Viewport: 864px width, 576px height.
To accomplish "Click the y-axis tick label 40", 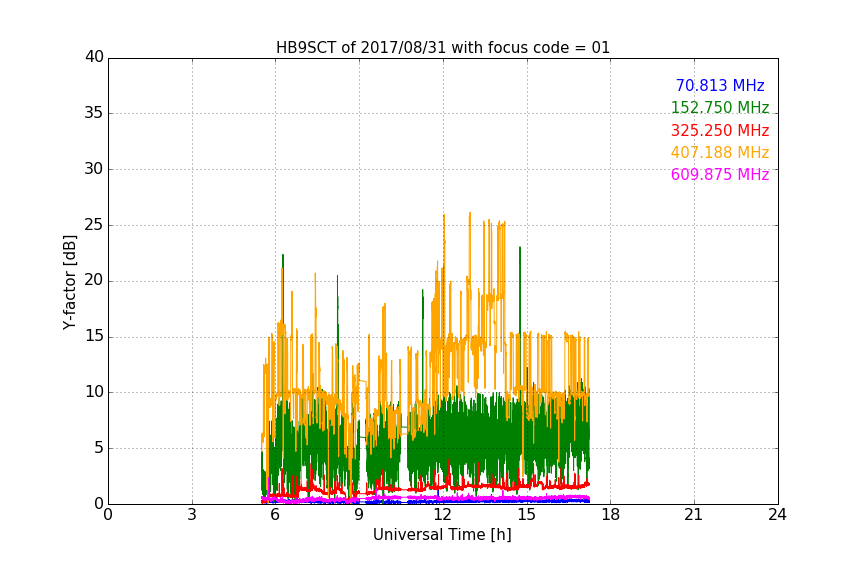I will pyautogui.click(x=94, y=57).
